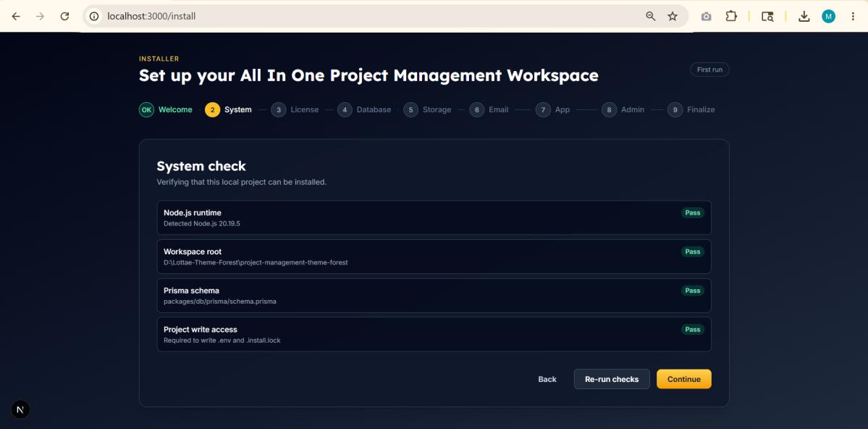
Task: Click Re-run checks
Action: click(612, 379)
